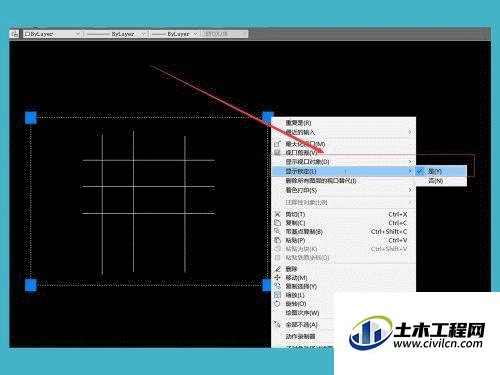Click the Ctrl+X shortcut text
The image size is (500, 375).
pyautogui.click(x=398, y=214)
